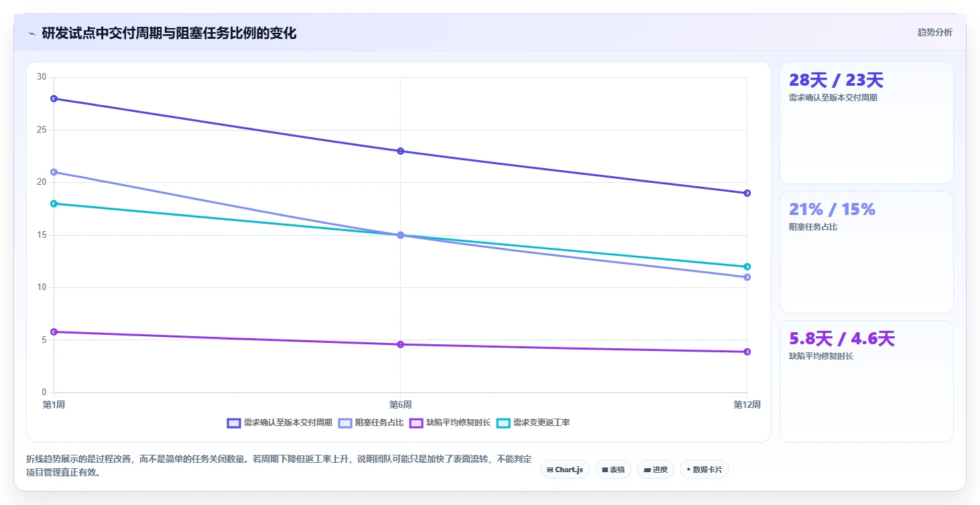The width and height of the screenshot is (980, 505).
Task: Click the 阻塞任务占比 point at 21 in week 1
Action: click(54, 172)
